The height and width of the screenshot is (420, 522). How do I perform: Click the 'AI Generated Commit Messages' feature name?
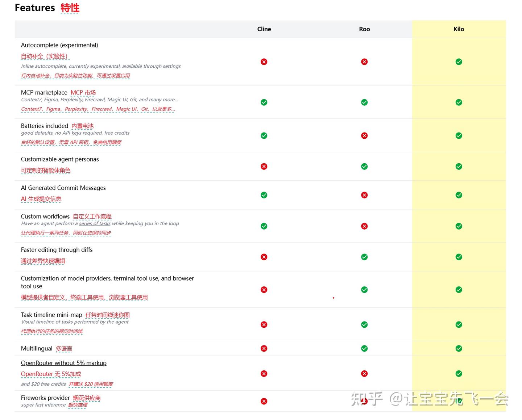(x=63, y=188)
